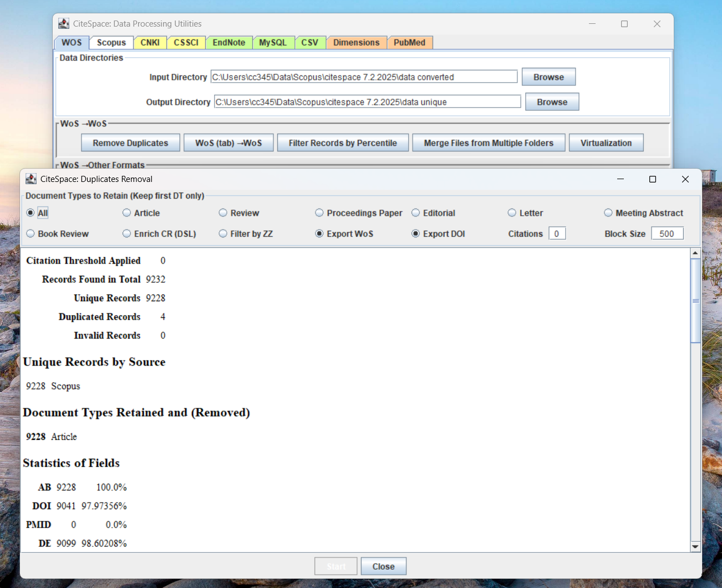
Task: Minimize the Duplicates Removal window
Action: click(621, 179)
